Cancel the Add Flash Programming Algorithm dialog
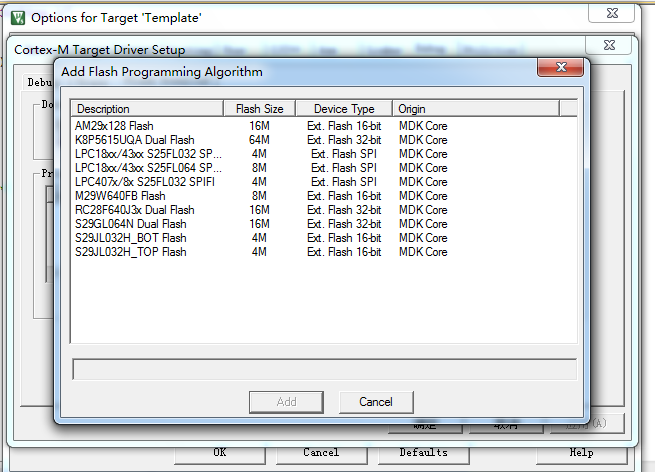 click(x=376, y=402)
